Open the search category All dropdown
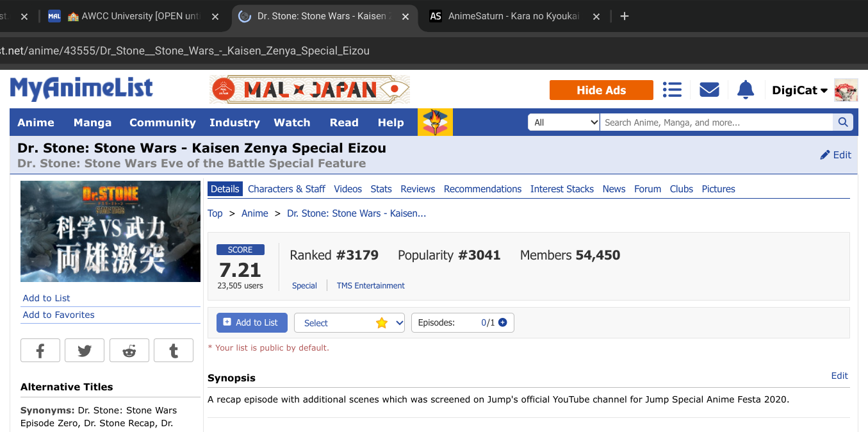This screenshot has width=868, height=432. (564, 122)
